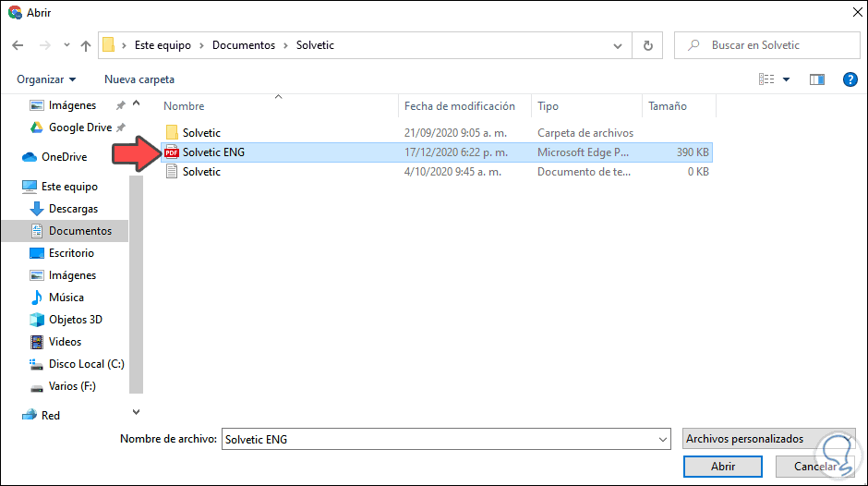Toggle the preview pane icon
Screen dimensions: 868x486
pyautogui.click(x=816, y=79)
